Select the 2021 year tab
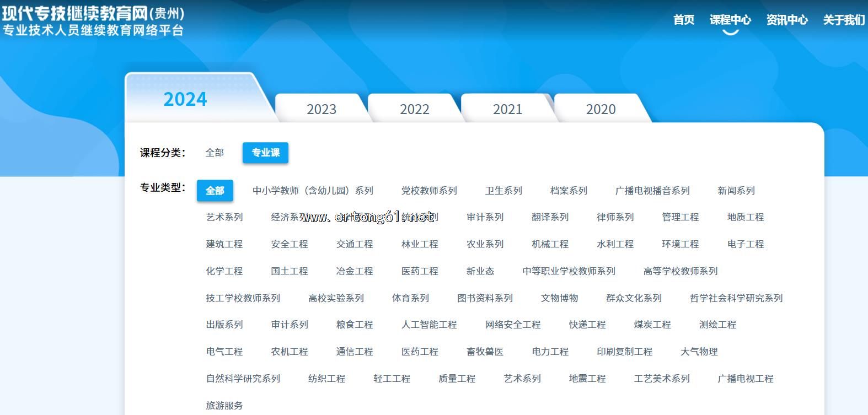The image size is (868, 415). pyautogui.click(x=507, y=109)
